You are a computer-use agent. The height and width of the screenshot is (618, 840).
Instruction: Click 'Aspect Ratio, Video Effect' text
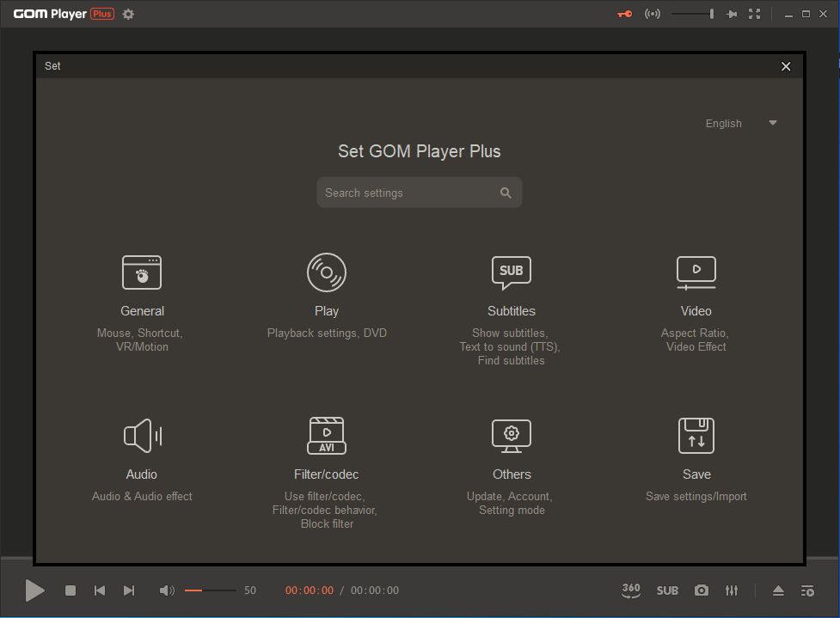(696, 340)
